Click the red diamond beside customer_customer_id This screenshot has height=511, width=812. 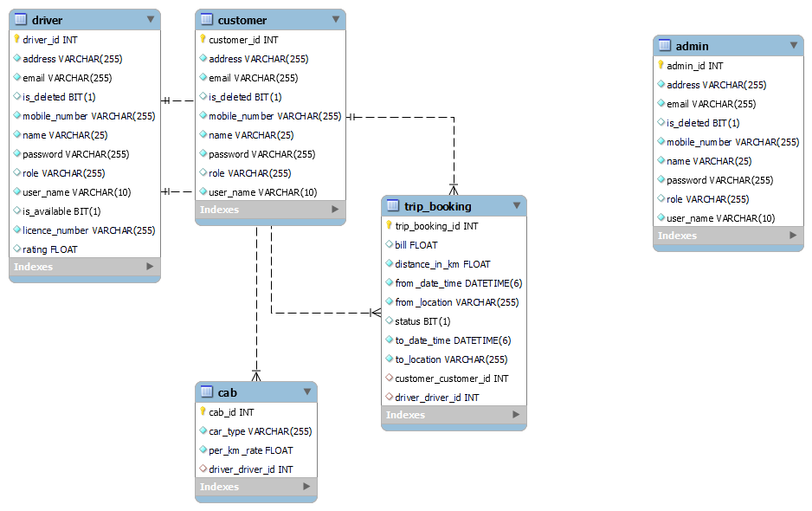click(387, 378)
